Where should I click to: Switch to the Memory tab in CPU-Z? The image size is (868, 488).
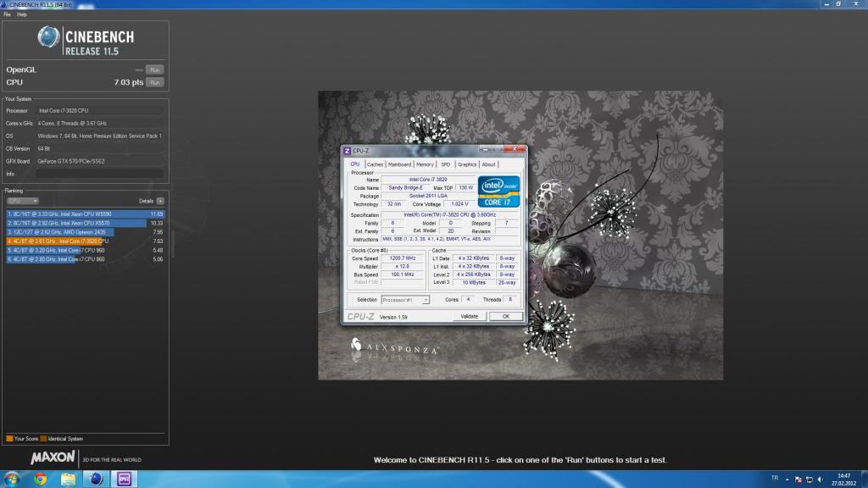(425, 164)
